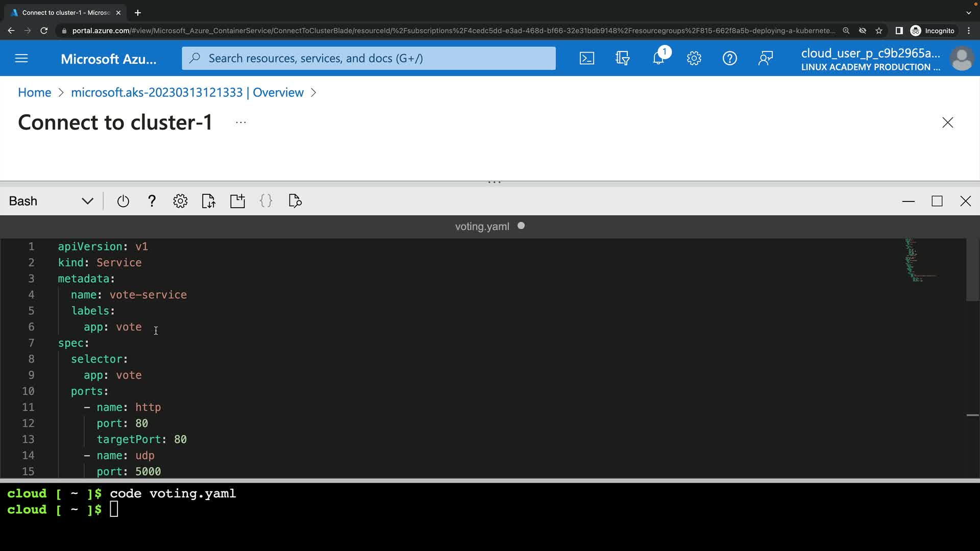View Azure notifications bell
This screenshot has width=980, height=551.
pos(658,58)
